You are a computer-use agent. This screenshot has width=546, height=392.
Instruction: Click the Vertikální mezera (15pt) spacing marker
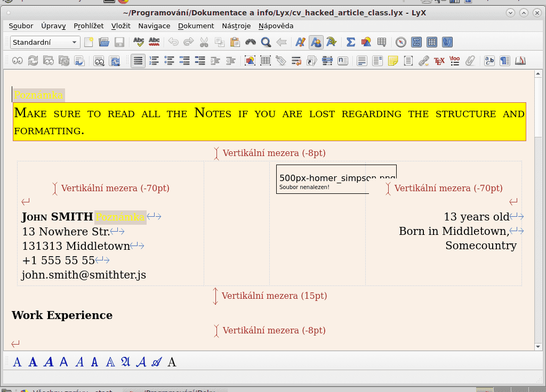(x=274, y=296)
